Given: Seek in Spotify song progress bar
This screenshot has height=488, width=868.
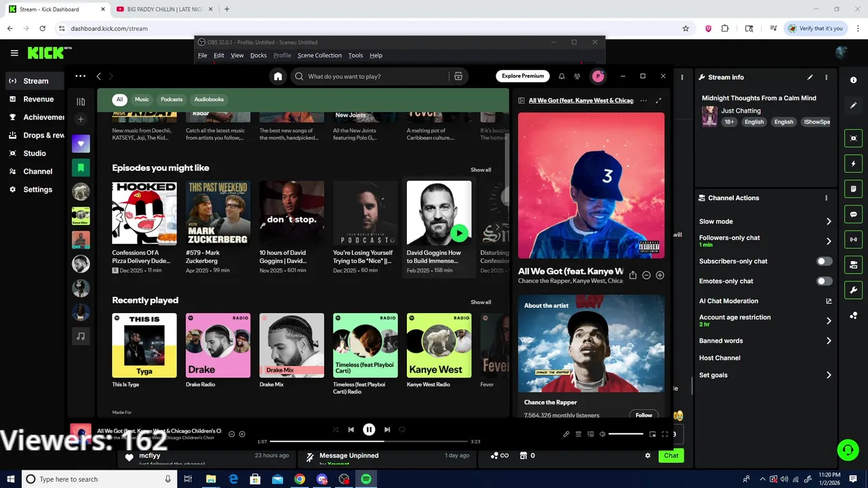Looking at the screenshot, I should coord(369,441).
